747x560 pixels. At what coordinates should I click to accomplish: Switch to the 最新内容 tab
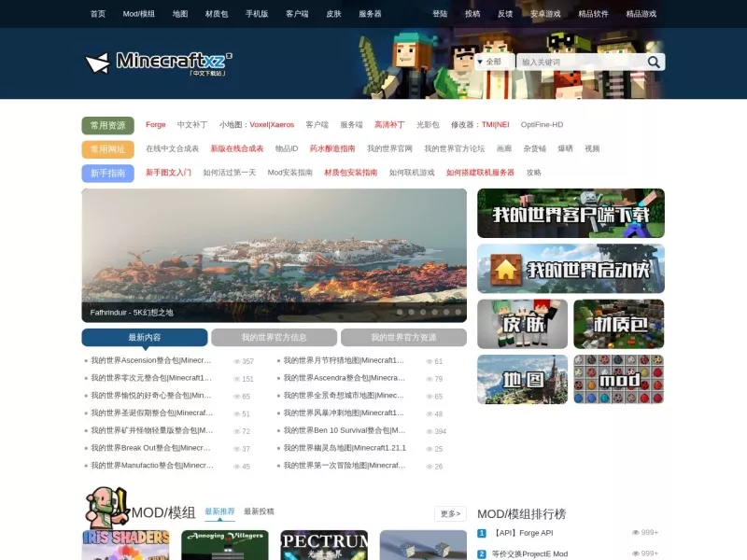145,338
